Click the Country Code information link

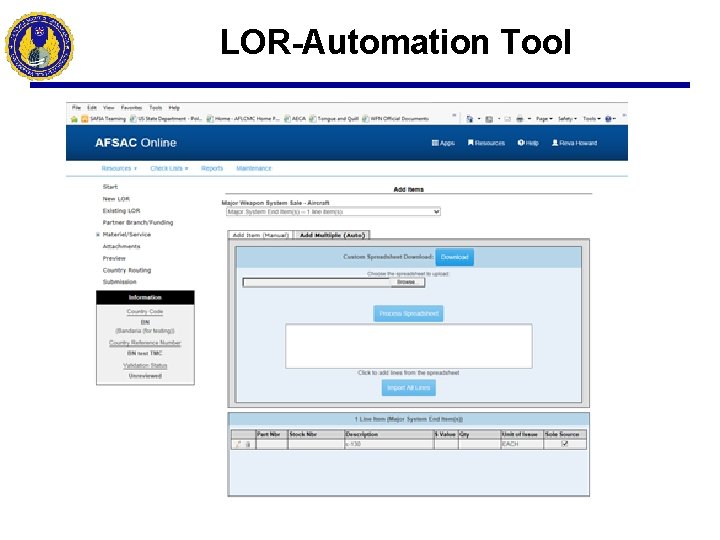click(x=145, y=312)
